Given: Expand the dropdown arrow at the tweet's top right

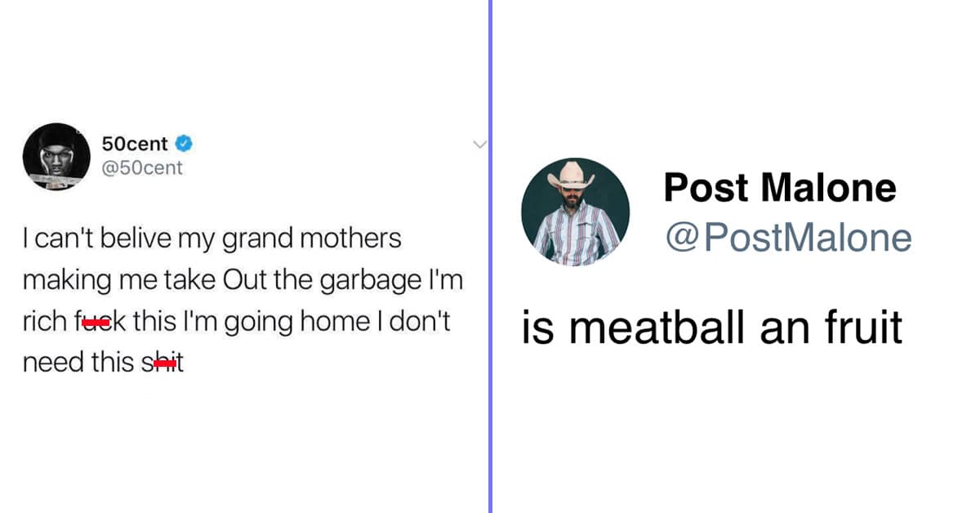Looking at the screenshot, I should click(x=480, y=144).
